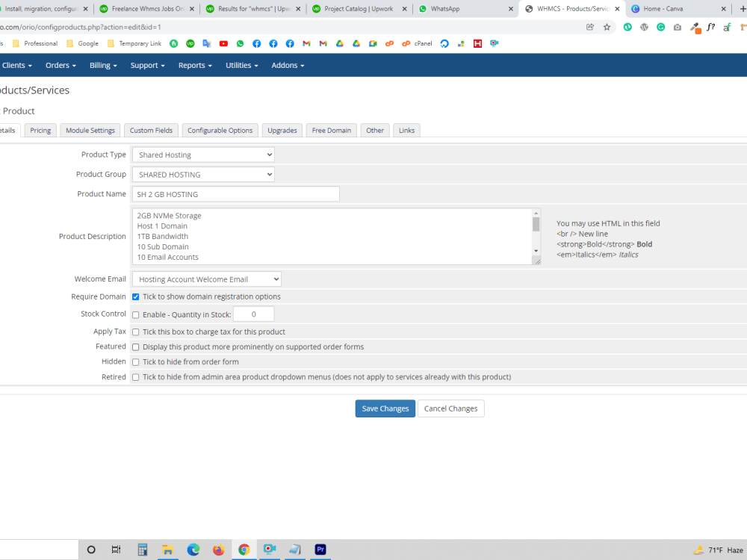This screenshot has width=747, height=560.
Task: Open the YouTube bookmark in bookmarks bar
Action: [x=223, y=43]
